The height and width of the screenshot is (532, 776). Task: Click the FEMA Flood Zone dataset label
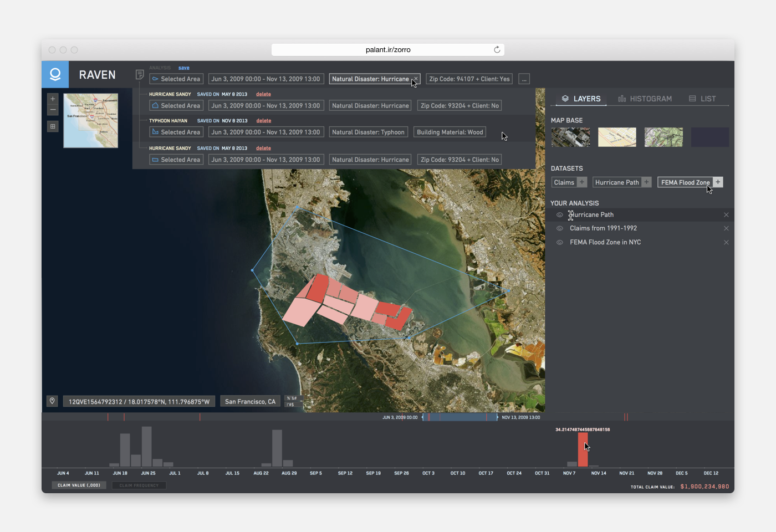click(685, 182)
